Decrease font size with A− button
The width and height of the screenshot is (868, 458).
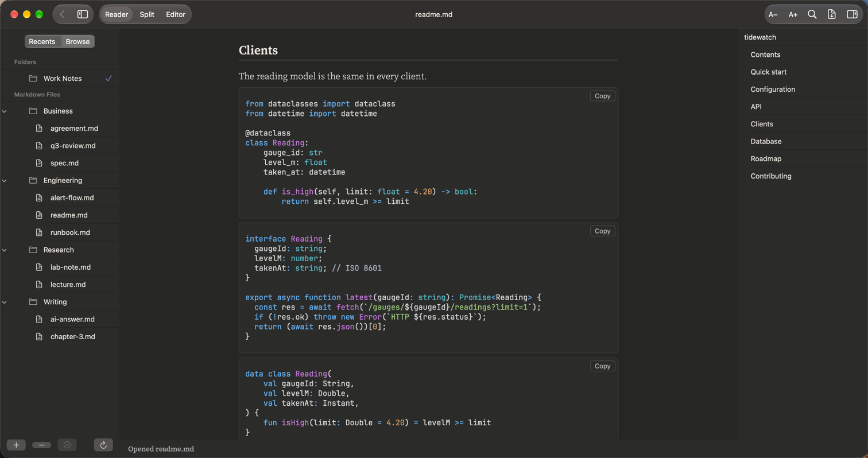[x=773, y=14]
